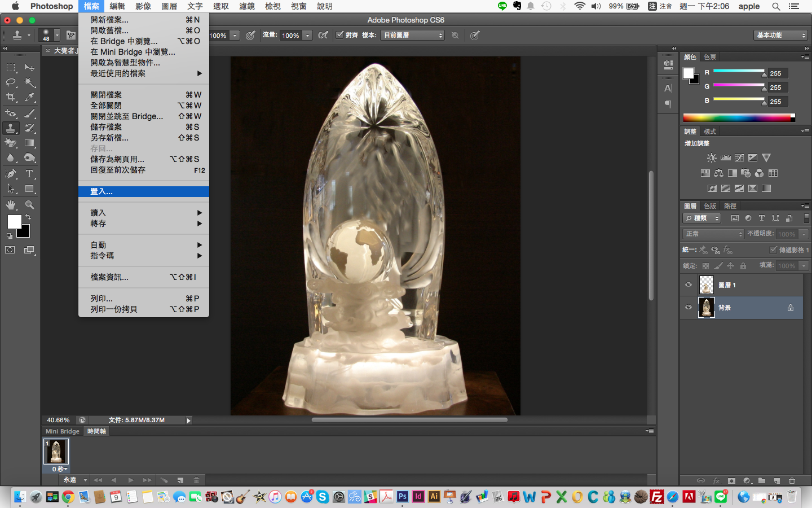
Task: Select the Rectangle shape tool
Action: [x=29, y=189]
